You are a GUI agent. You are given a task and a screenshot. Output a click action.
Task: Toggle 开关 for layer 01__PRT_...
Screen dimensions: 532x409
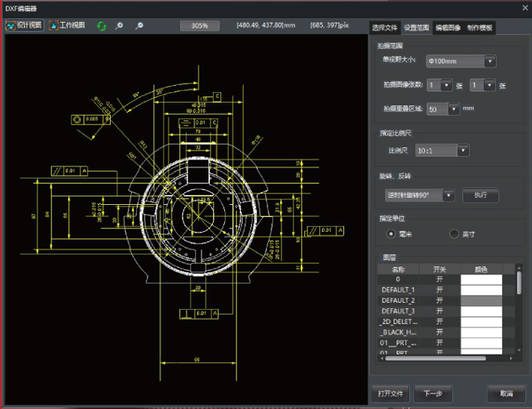[x=440, y=343]
